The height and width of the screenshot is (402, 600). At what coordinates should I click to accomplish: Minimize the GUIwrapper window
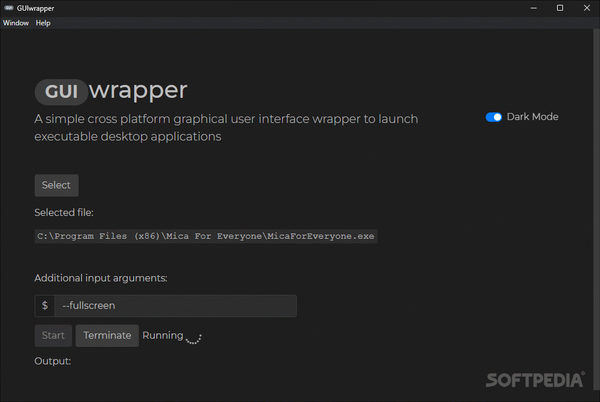533,8
